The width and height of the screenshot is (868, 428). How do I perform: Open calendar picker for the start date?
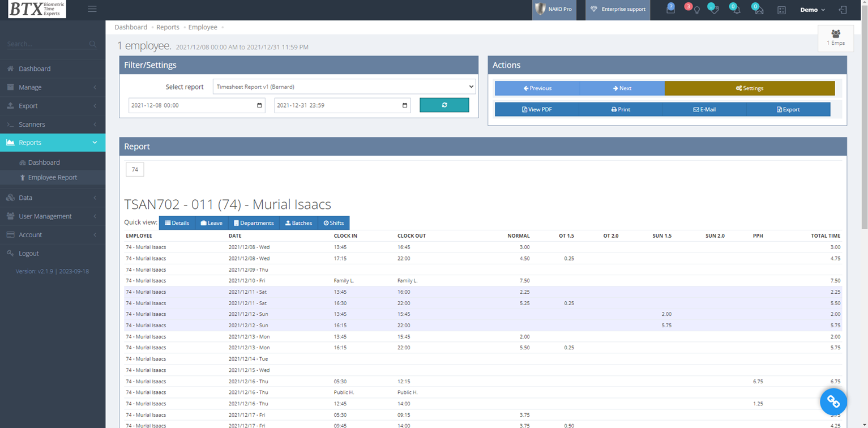(259, 106)
